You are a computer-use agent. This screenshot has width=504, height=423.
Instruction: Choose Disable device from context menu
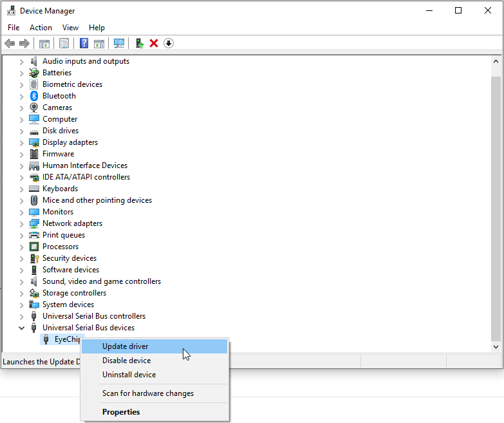(x=154, y=361)
